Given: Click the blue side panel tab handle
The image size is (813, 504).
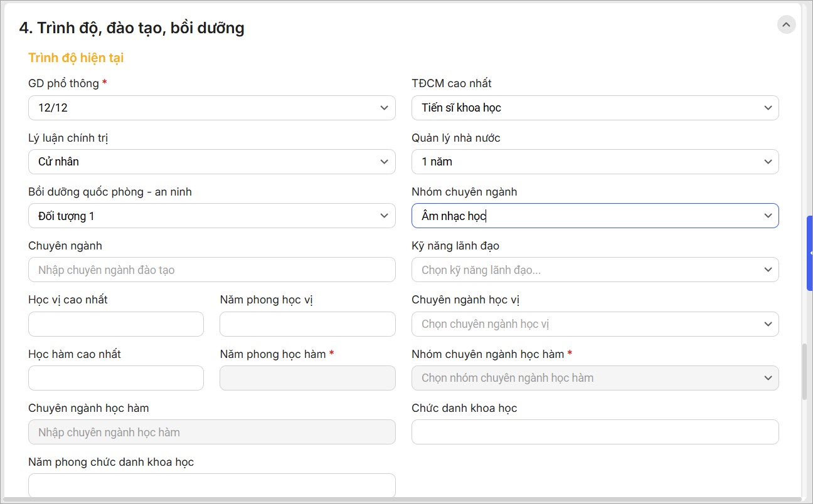Looking at the screenshot, I should [x=810, y=253].
